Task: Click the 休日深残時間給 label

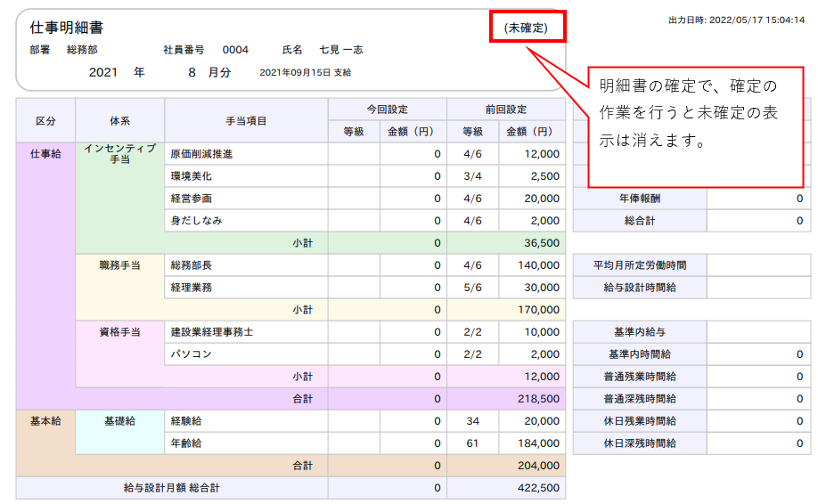Action: point(639,443)
